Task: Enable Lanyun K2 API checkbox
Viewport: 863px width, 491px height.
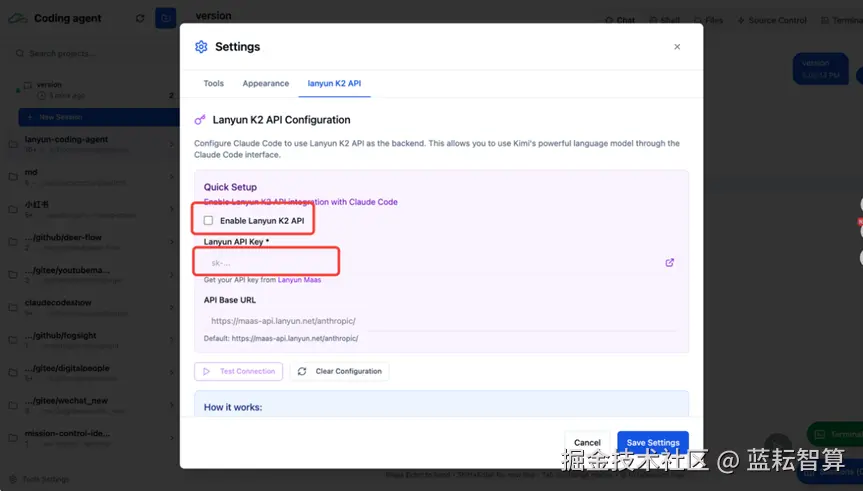Action: (x=208, y=220)
